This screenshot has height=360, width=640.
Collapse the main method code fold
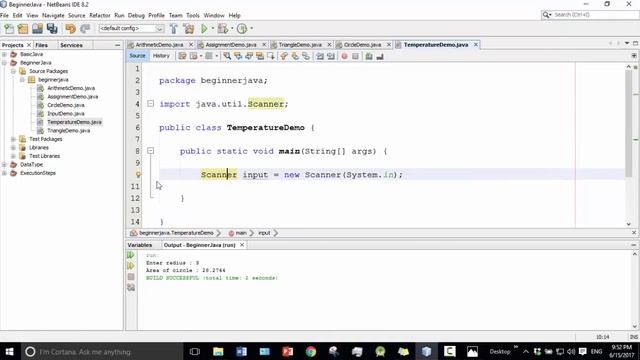point(151,151)
